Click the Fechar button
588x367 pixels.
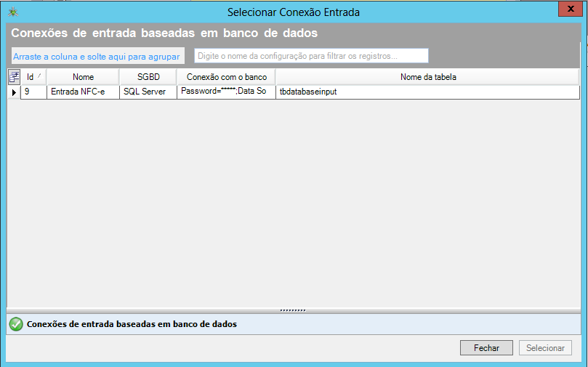point(486,348)
